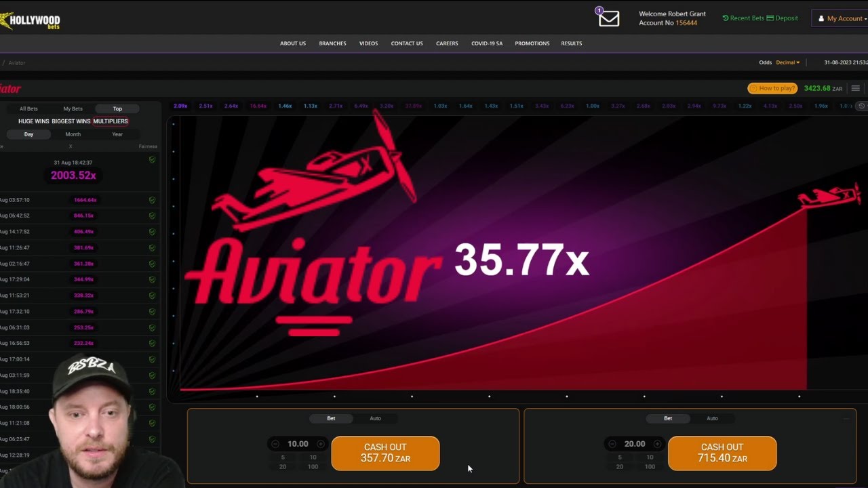Viewport: 868px width, 488px height.
Task: Select the MULTIPLIERS category
Action: (x=111, y=121)
